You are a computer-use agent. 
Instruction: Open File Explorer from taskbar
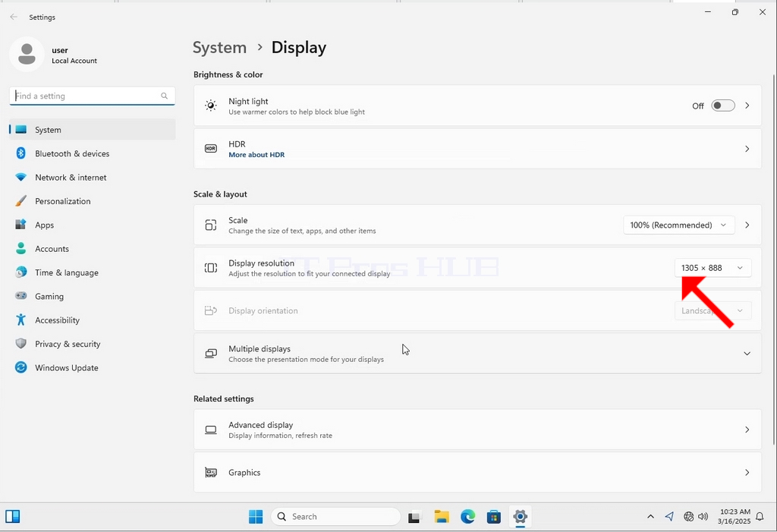pyautogui.click(x=442, y=517)
